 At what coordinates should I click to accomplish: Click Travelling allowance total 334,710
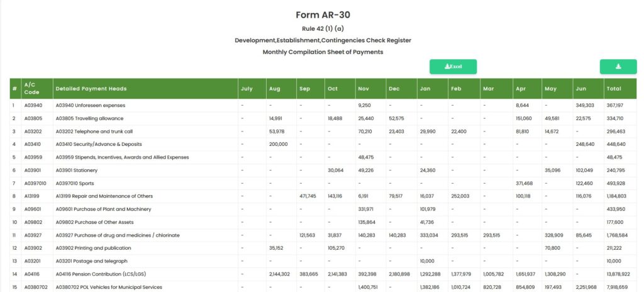tap(615, 118)
